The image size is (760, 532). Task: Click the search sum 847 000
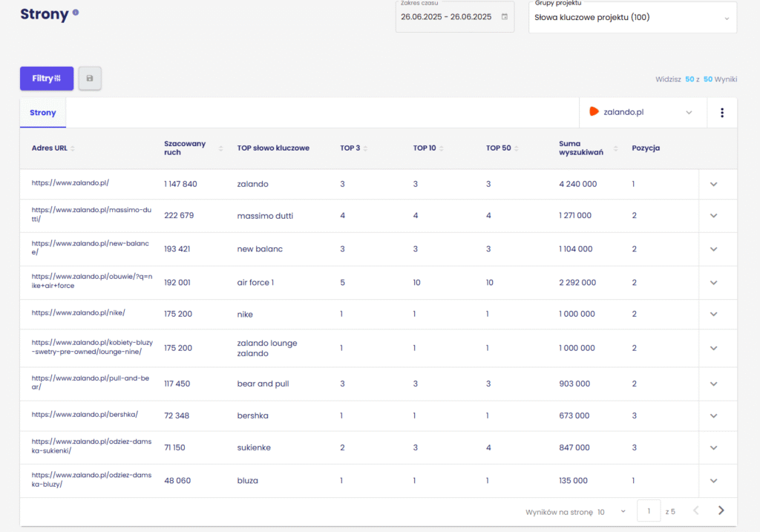click(574, 447)
